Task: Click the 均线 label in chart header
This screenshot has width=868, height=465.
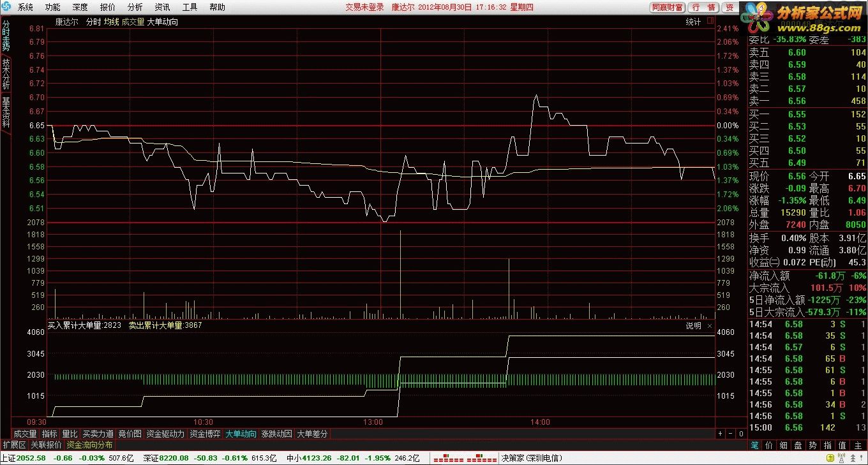Action: pos(111,22)
